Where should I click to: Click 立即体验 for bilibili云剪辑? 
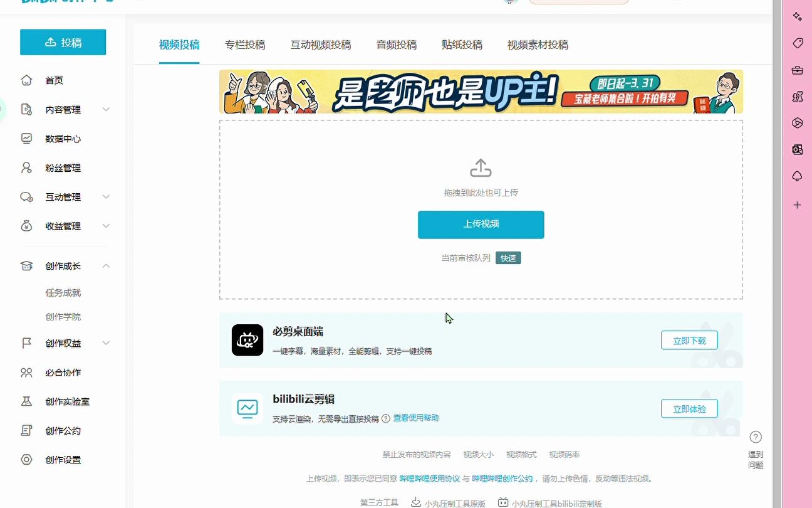coord(689,409)
